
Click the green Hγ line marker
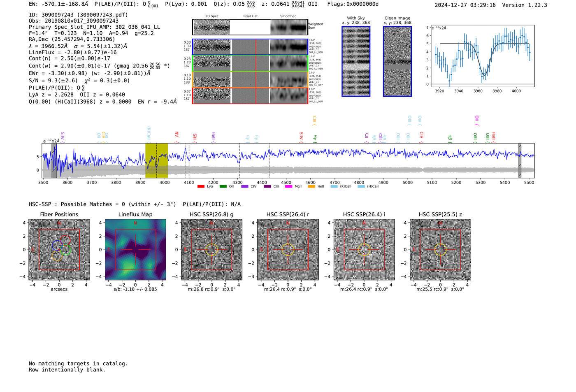pyautogui.click(x=315, y=139)
